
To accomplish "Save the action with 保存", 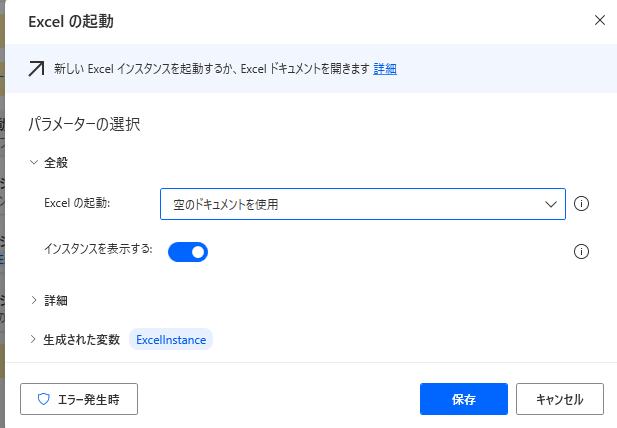I will click(464, 399).
